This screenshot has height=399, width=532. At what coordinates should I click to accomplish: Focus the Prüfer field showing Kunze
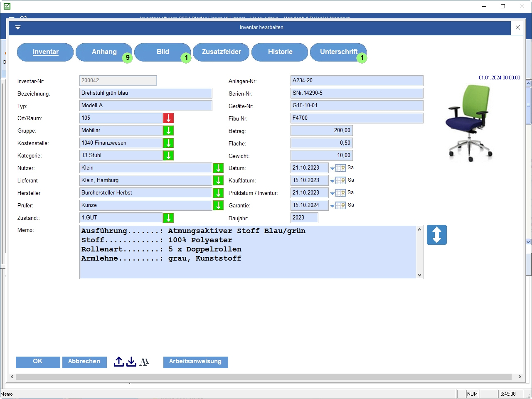point(145,205)
